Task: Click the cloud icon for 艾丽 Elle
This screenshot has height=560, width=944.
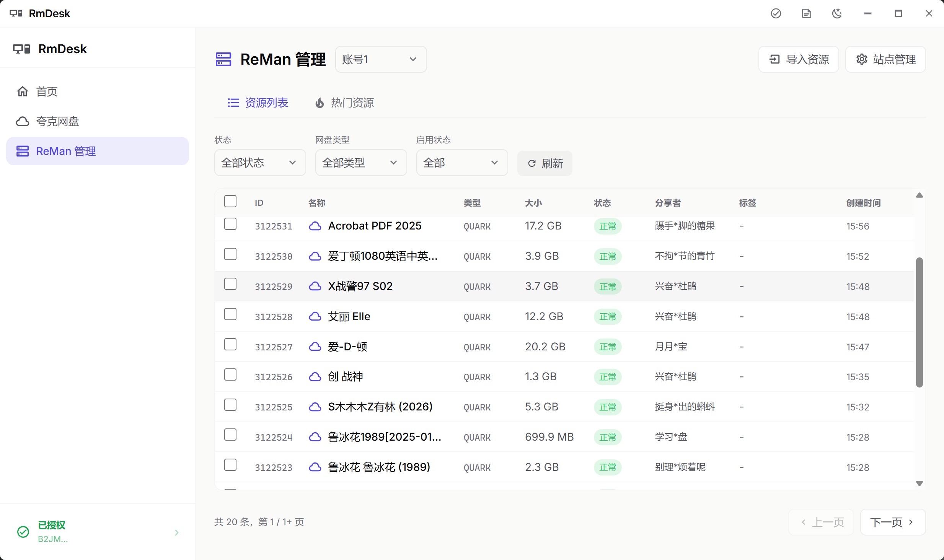Action: [x=315, y=317]
